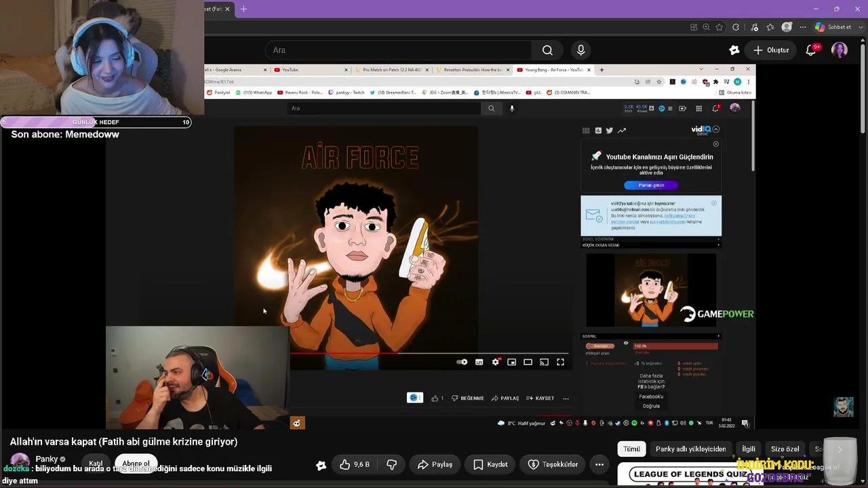Click the inner YouTube Ara search box
The height and width of the screenshot is (488, 868).
pos(384,108)
